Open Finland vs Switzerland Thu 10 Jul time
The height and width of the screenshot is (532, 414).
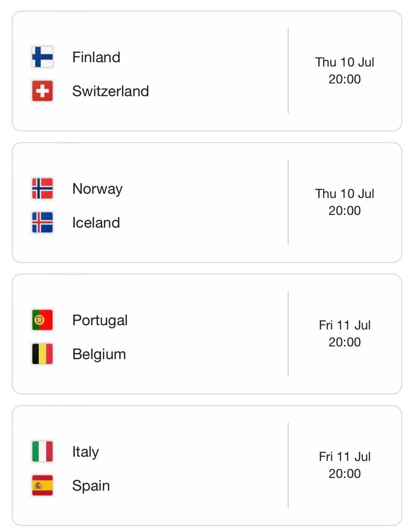coord(345,71)
